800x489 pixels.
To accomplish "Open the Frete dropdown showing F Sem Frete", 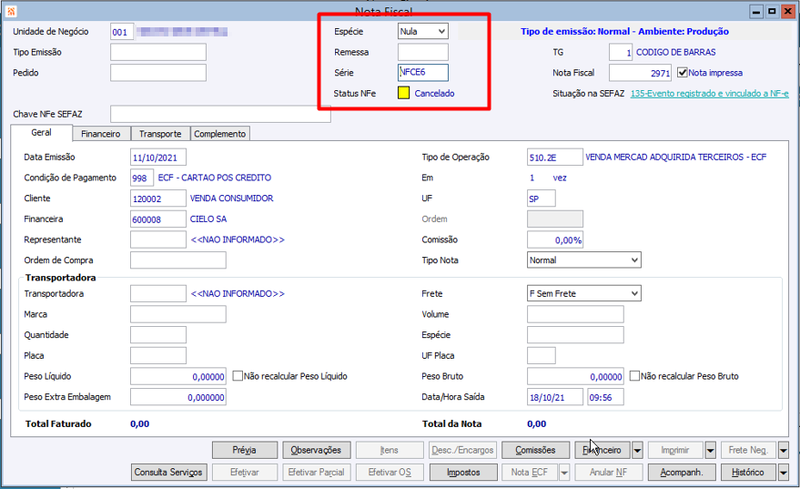I will [584, 294].
